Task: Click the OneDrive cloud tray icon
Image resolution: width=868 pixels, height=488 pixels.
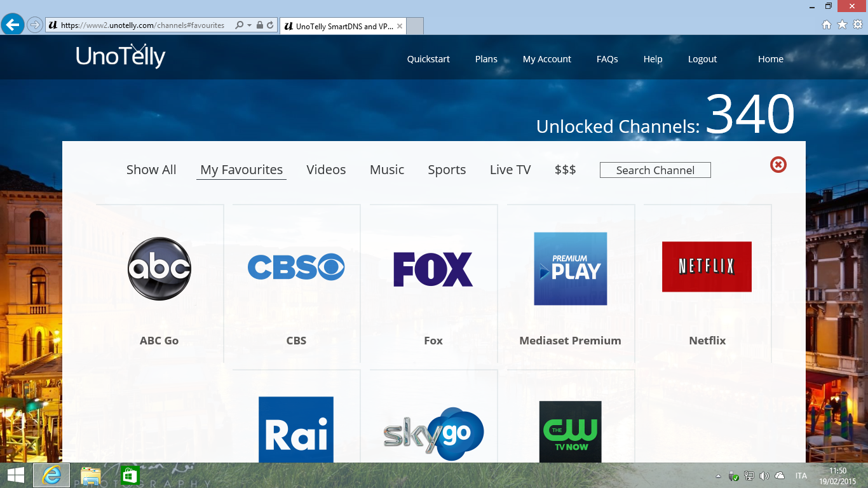Action: click(780, 475)
